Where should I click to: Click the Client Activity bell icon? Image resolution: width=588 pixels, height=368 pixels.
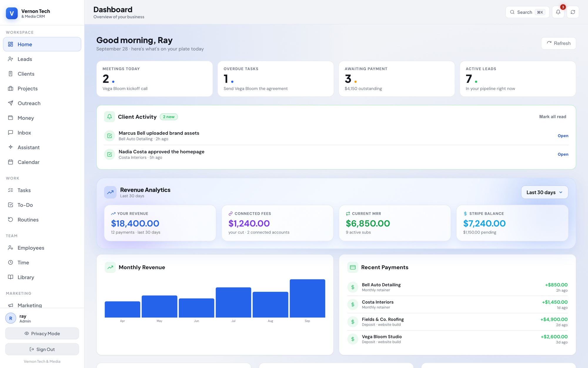(x=109, y=117)
